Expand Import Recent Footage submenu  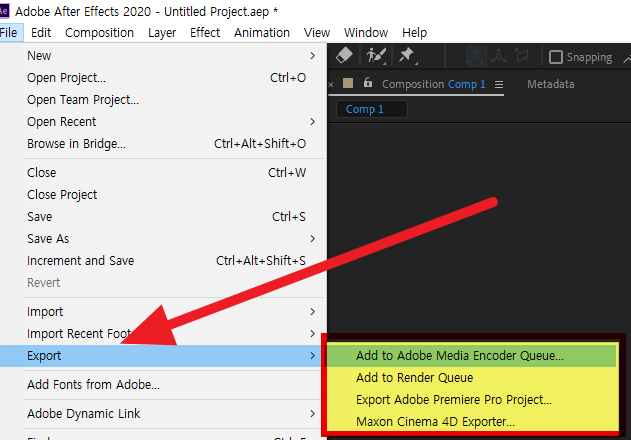163,334
